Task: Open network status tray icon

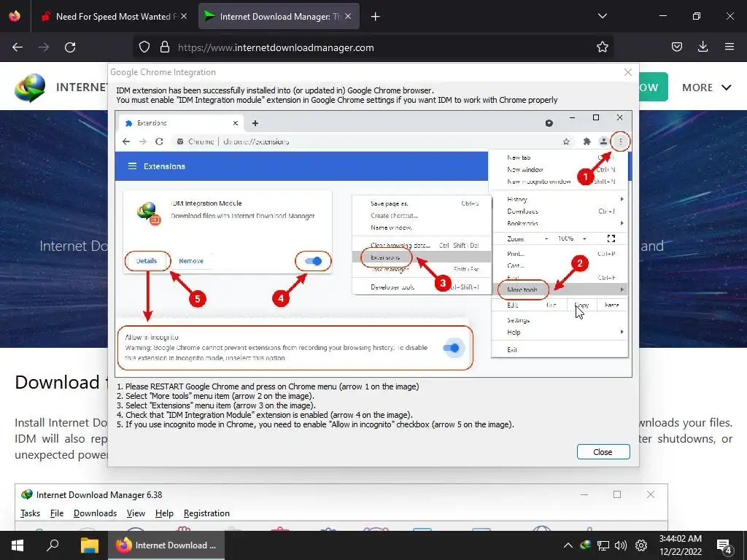Action: click(x=603, y=545)
